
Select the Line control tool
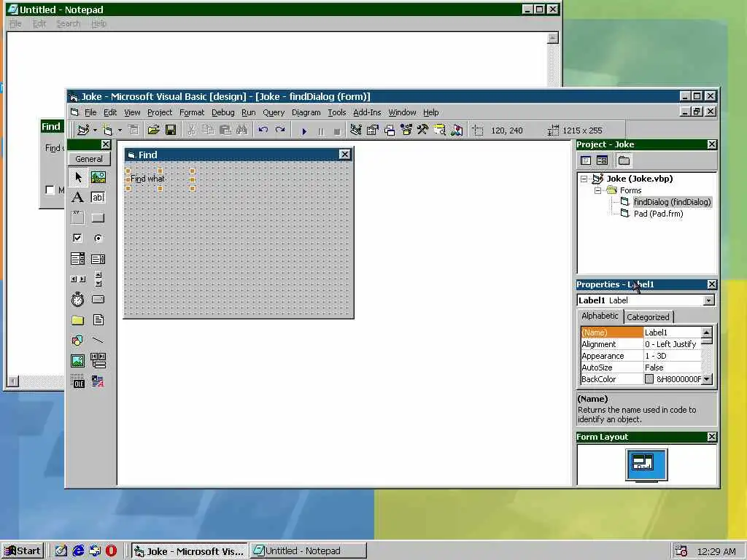pyautogui.click(x=98, y=341)
